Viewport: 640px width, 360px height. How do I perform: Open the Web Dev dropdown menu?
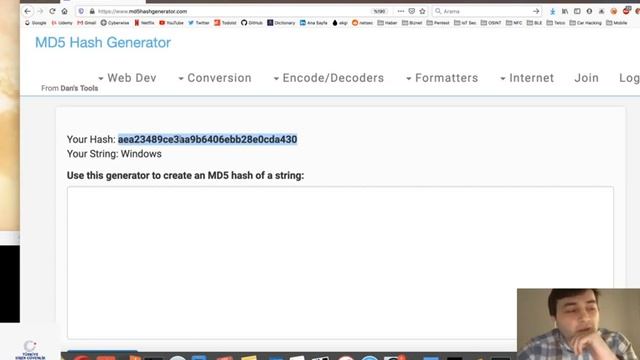(x=127, y=78)
